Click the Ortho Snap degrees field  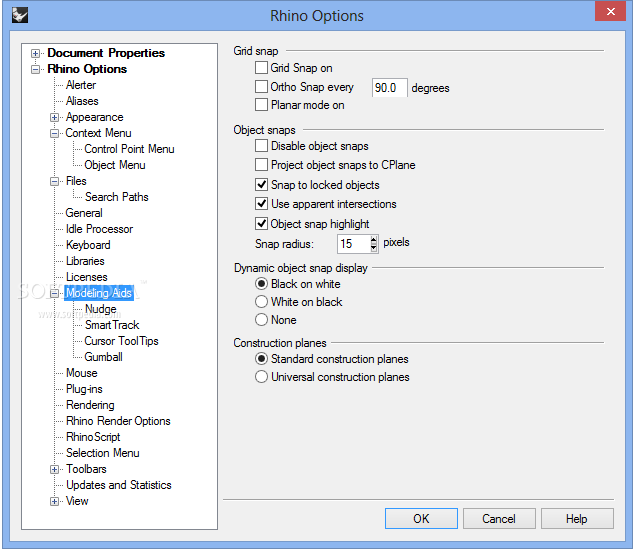pyautogui.click(x=390, y=88)
